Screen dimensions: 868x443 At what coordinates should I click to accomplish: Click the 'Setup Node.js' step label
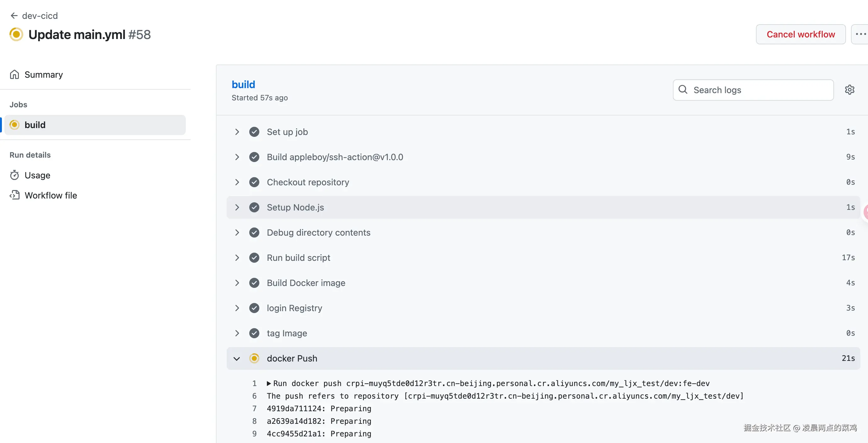pyautogui.click(x=296, y=208)
